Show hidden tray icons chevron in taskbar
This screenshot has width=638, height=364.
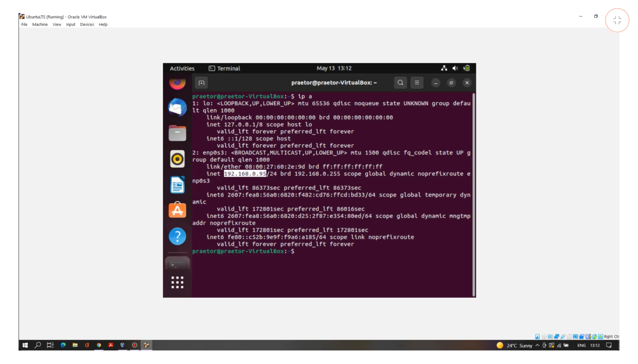(537, 345)
